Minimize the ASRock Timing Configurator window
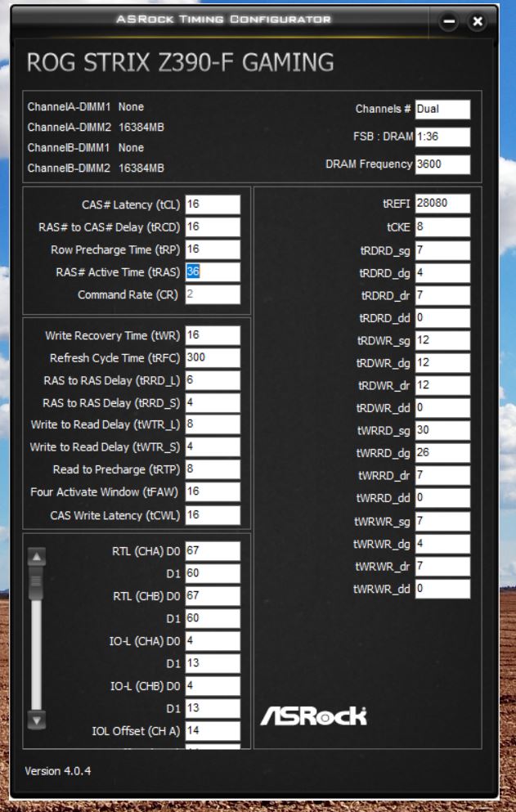Screen dimensions: 516x812 pos(449,22)
